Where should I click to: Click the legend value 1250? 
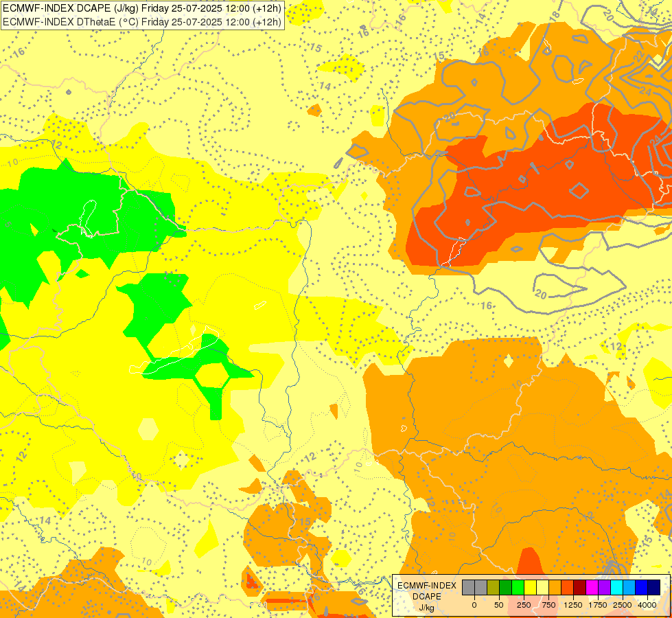click(573, 605)
